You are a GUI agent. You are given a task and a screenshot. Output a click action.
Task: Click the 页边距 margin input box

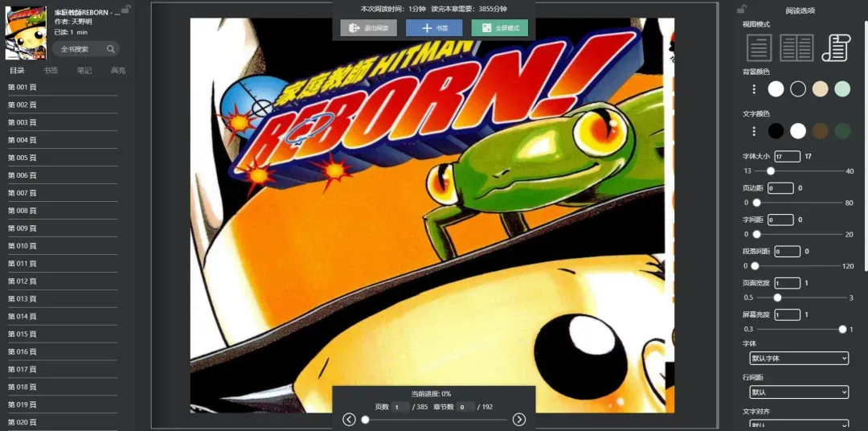click(x=780, y=188)
